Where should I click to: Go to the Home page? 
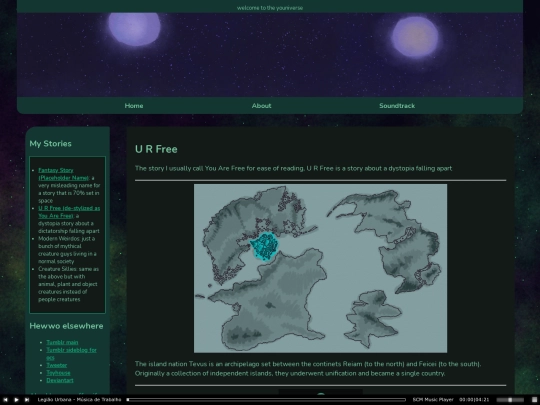point(134,106)
